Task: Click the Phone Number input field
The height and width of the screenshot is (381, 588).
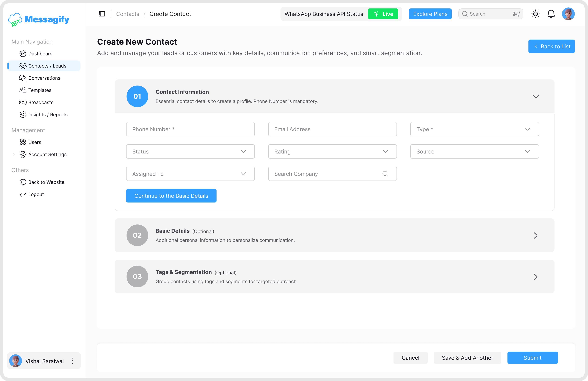Action: pos(190,129)
